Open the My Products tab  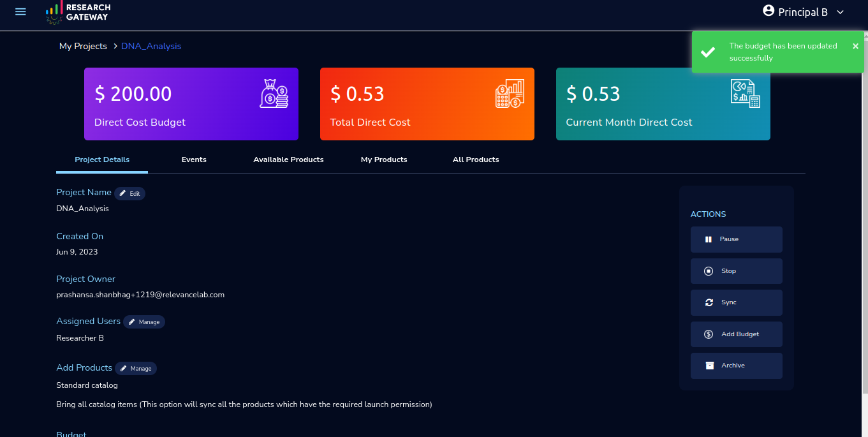tap(384, 159)
